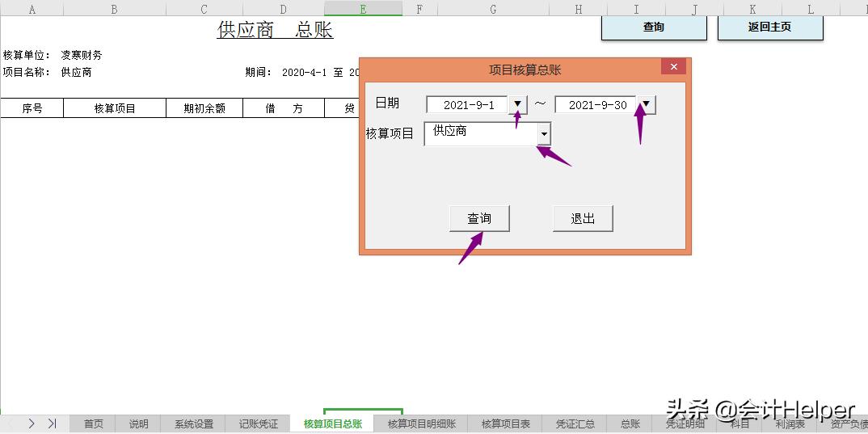Switch to the 凭证汇总 sheet tab
The image size is (868, 434).
click(x=575, y=424)
